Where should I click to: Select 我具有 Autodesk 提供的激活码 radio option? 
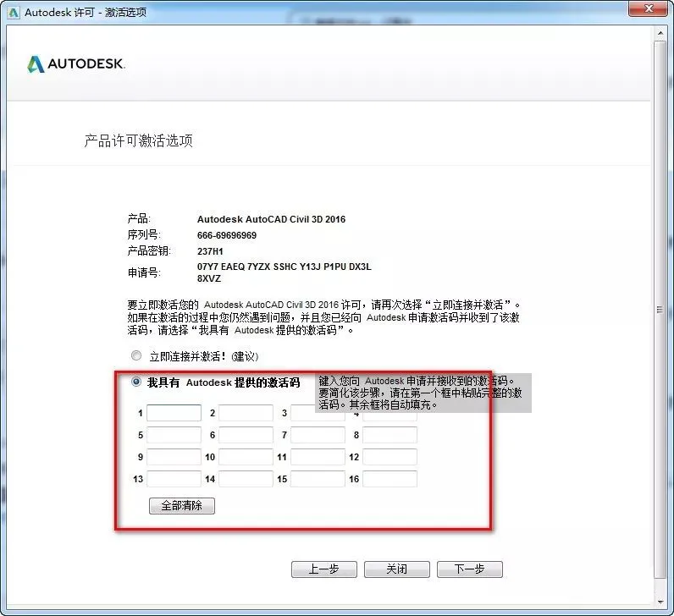click(136, 382)
